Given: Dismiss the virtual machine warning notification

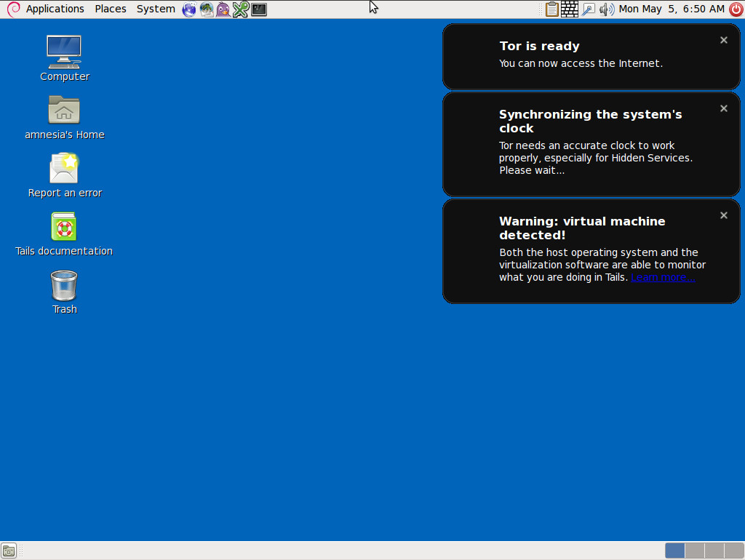Looking at the screenshot, I should tap(724, 216).
